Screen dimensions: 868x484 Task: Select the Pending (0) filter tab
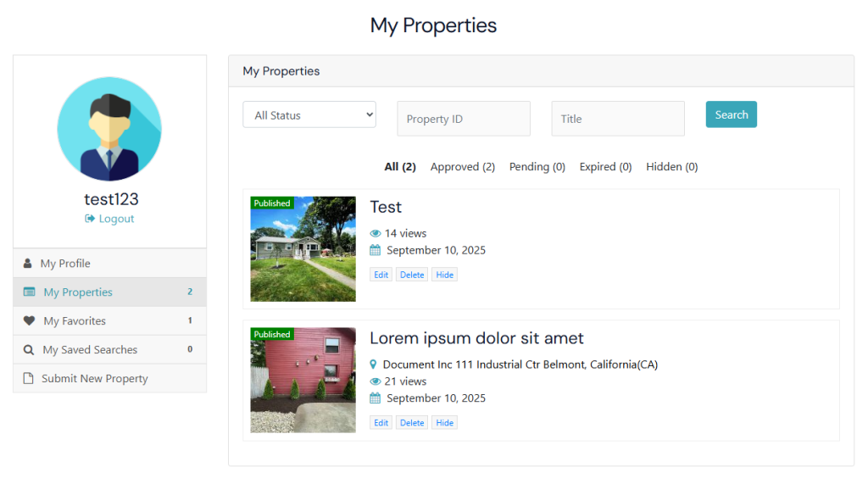click(537, 167)
